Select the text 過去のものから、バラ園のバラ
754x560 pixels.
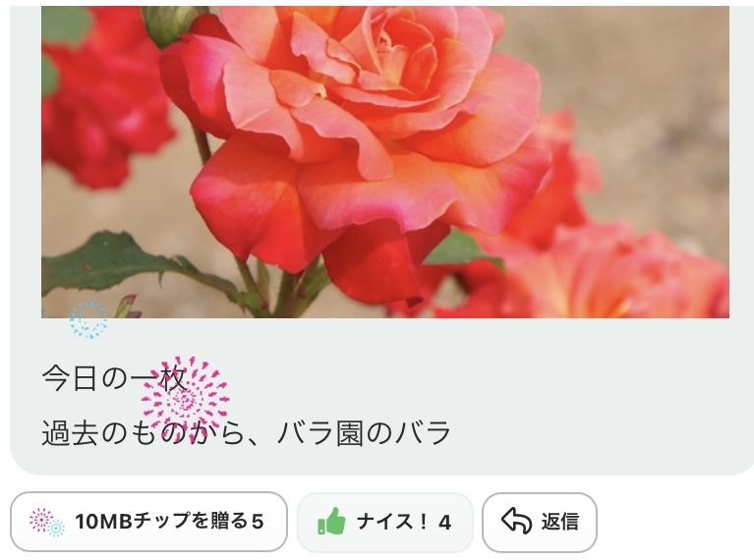click(246, 432)
